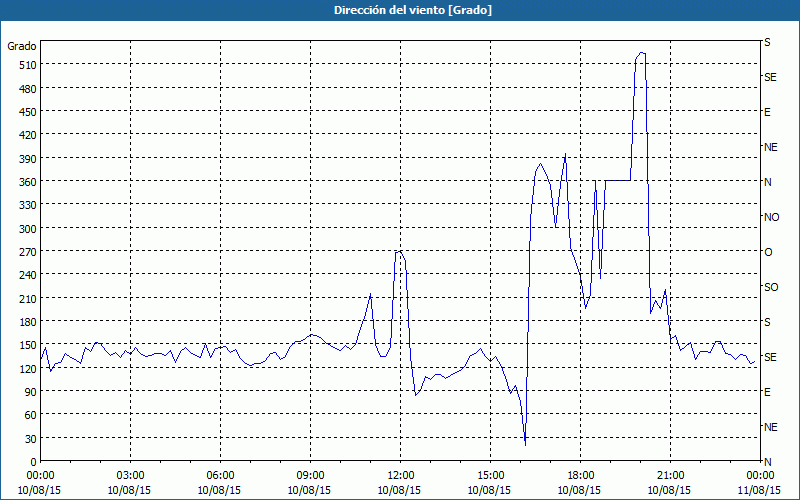The image size is (800, 500).
Task: Select the 480 value on the left axis
Action: click(x=28, y=89)
